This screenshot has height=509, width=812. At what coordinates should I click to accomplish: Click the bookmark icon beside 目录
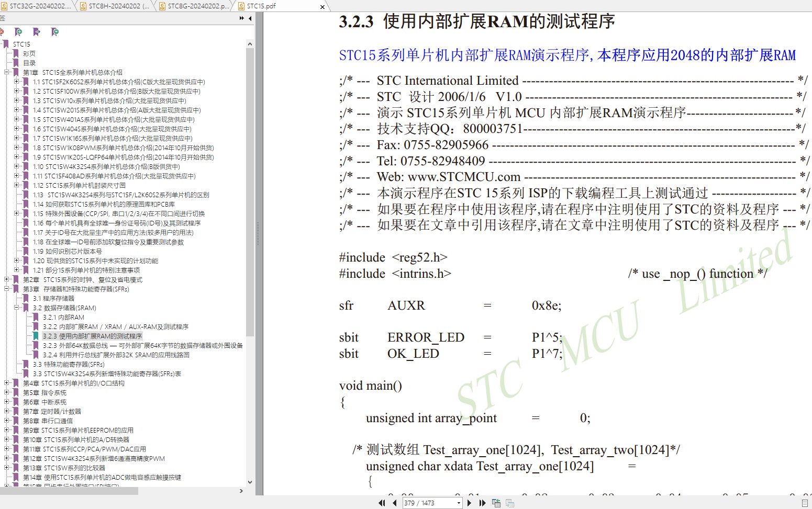pos(16,63)
